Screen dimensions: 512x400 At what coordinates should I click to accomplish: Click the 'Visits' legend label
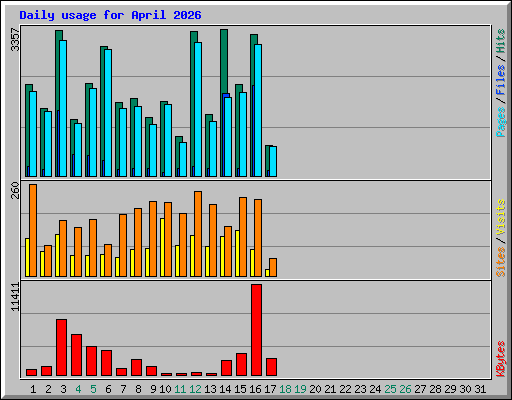pos(500,217)
